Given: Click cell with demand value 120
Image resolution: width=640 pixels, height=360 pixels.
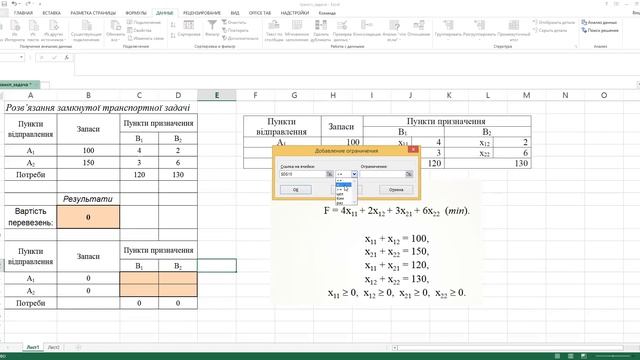Looking at the screenshot, I should click(x=139, y=175).
